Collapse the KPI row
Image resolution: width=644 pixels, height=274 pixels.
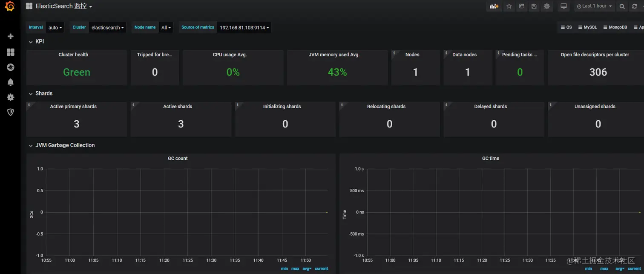pyautogui.click(x=36, y=42)
